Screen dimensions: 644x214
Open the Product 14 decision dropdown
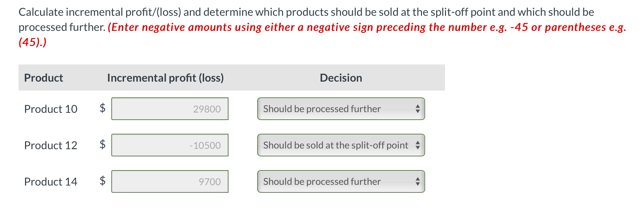pos(341,181)
